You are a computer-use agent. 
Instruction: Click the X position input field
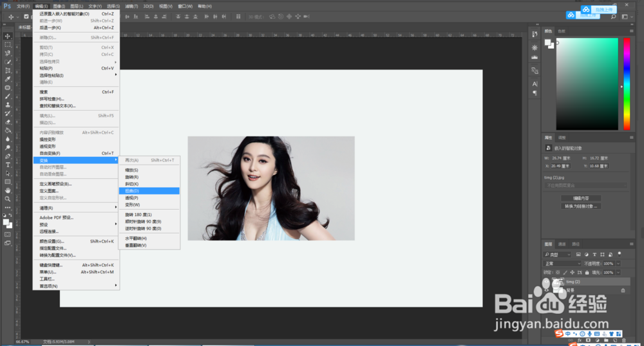(561, 166)
